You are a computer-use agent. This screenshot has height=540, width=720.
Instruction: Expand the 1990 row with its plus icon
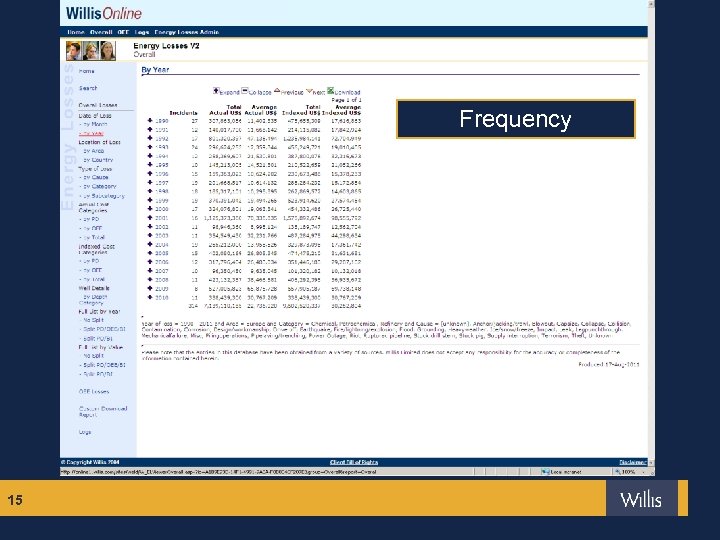pos(150,120)
